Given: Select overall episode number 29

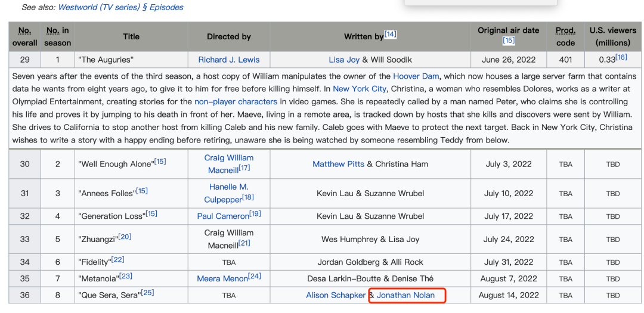Looking at the screenshot, I should [x=24, y=60].
